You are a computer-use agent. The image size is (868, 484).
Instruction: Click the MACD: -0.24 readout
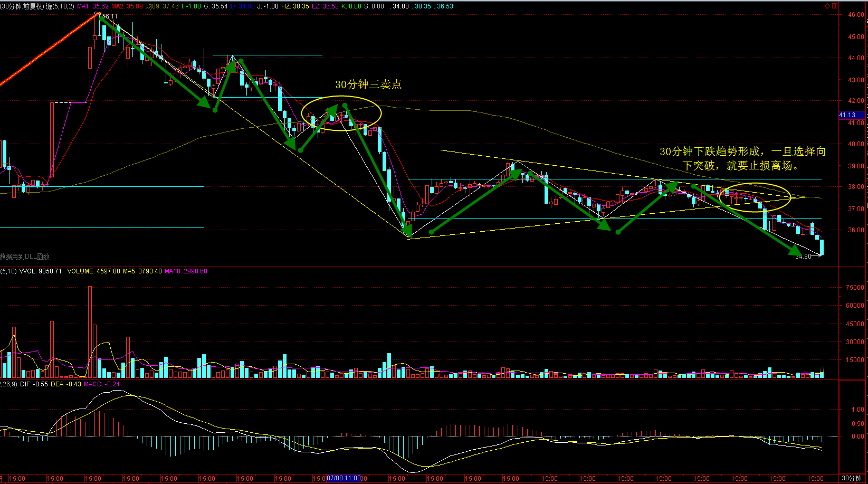[102, 384]
